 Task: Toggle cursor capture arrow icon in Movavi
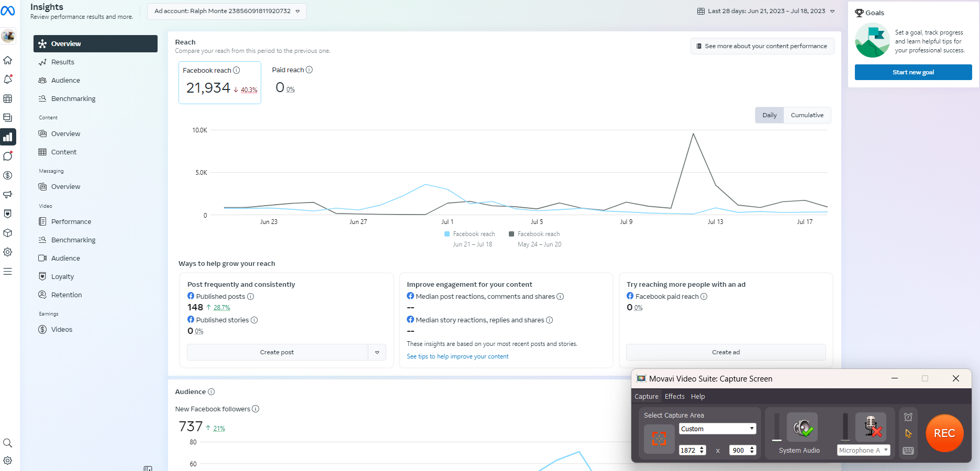[908, 433]
